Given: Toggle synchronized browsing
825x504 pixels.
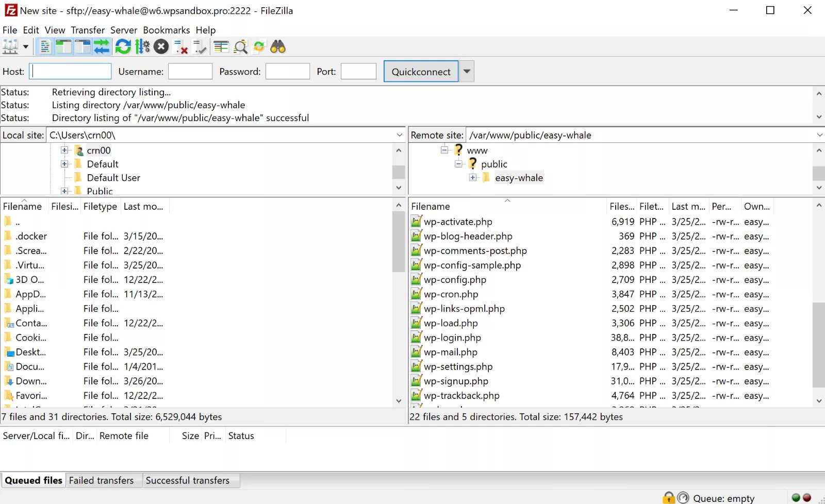Looking at the screenshot, I should (259, 47).
